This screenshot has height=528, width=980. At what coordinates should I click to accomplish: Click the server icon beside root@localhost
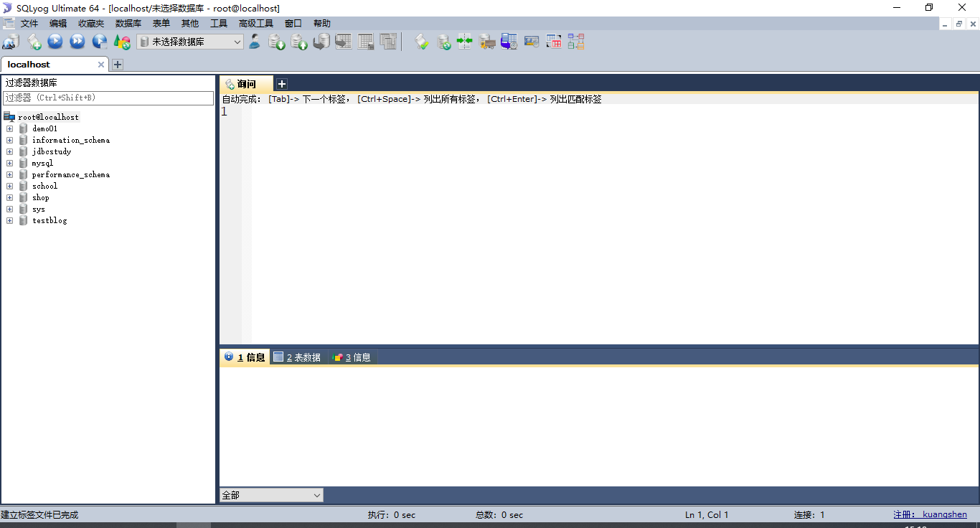[9, 117]
